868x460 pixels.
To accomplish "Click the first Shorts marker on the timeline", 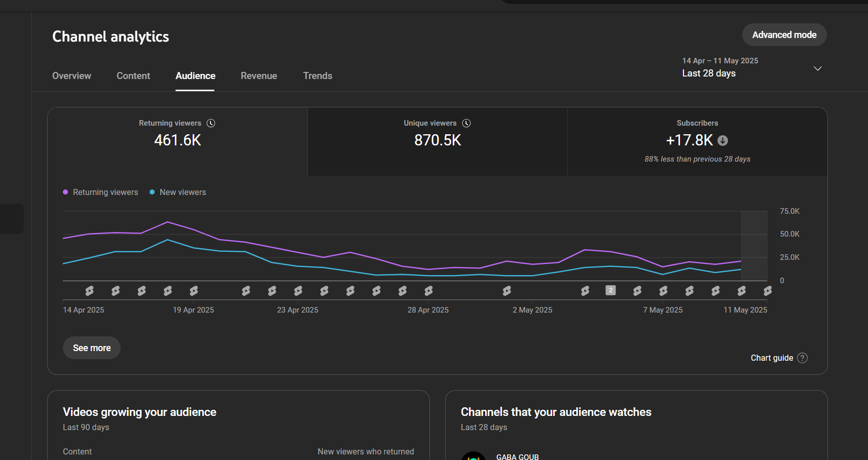I will [89, 291].
